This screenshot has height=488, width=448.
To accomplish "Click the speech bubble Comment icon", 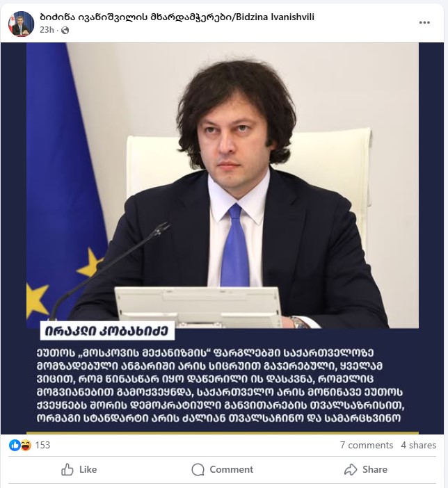I will (x=198, y=469).
